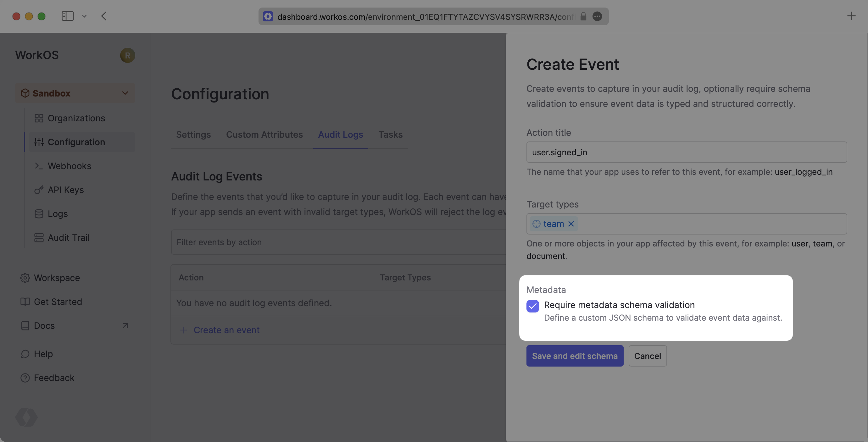Uncheck Require metadata schema validation
Screen dimensions: 868x442
(x=532, y=306)
